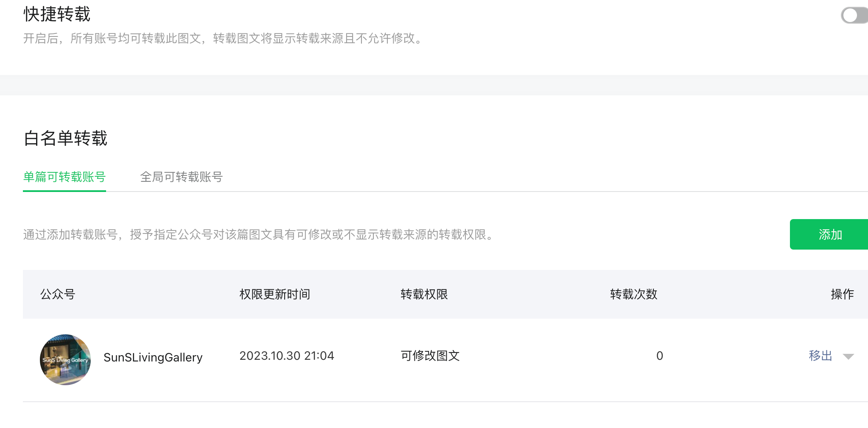Click the green 添加 button

coord(829,234)
